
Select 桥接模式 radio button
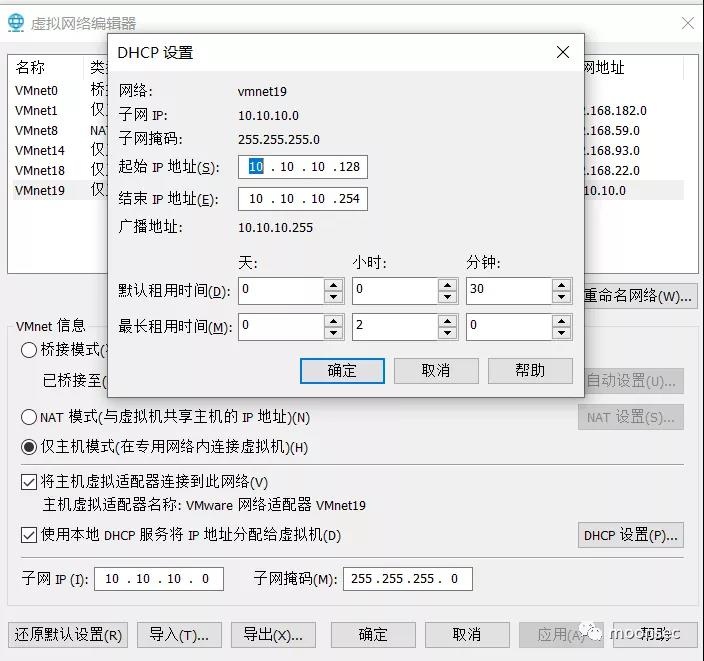pos(29,350)
